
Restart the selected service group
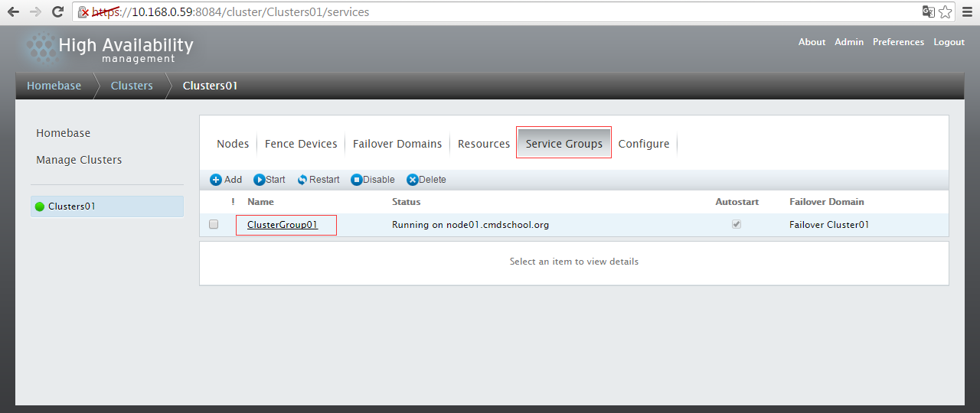pyautogui.click(x=318, y=180)
